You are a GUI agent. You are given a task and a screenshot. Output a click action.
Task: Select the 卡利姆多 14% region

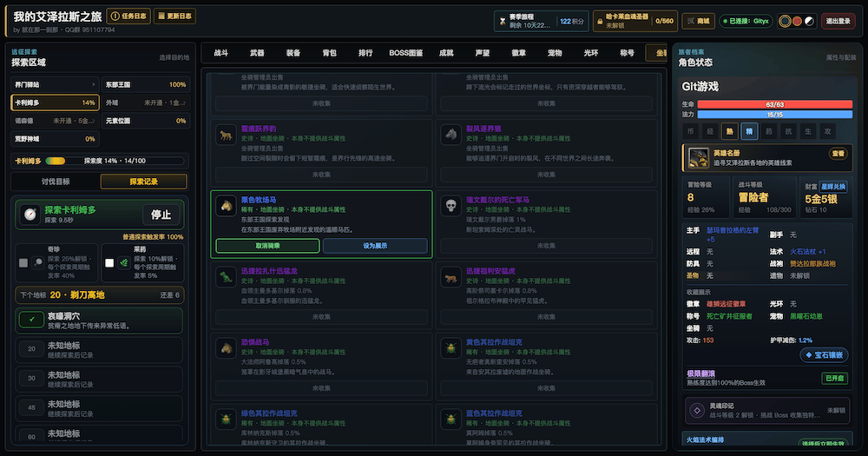(x=55, y=102)
